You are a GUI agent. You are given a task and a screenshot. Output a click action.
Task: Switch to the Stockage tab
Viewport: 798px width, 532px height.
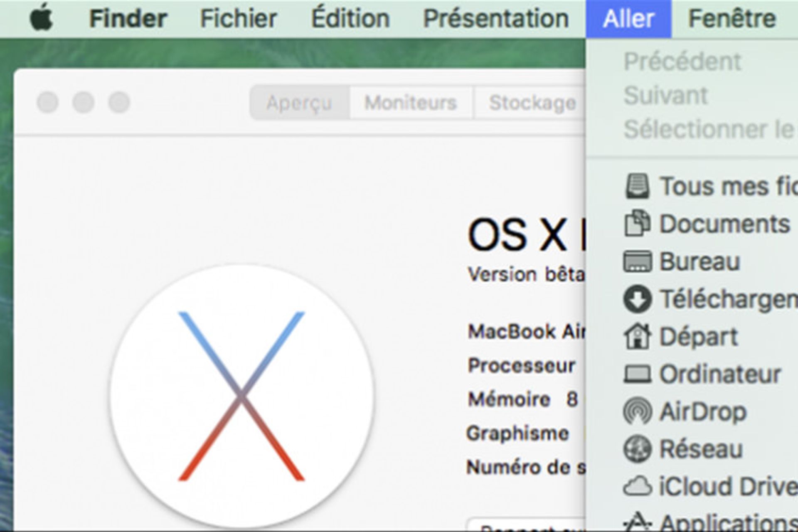point(530,102)
